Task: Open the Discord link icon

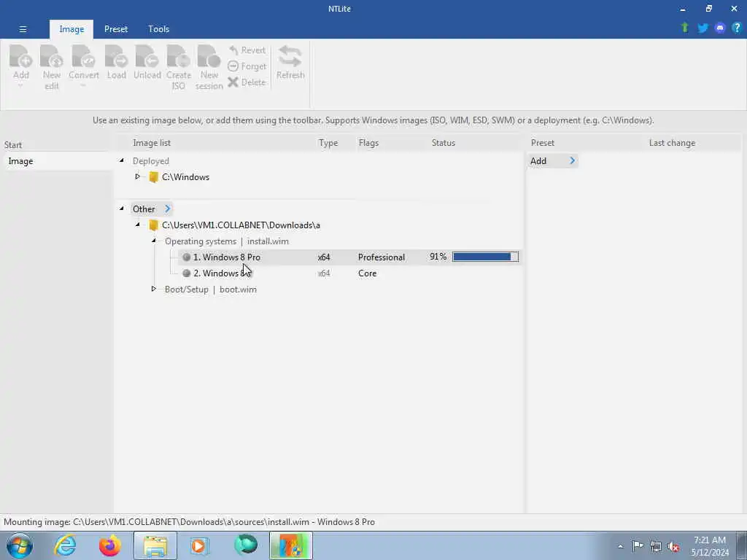Action: pos(720,28)
